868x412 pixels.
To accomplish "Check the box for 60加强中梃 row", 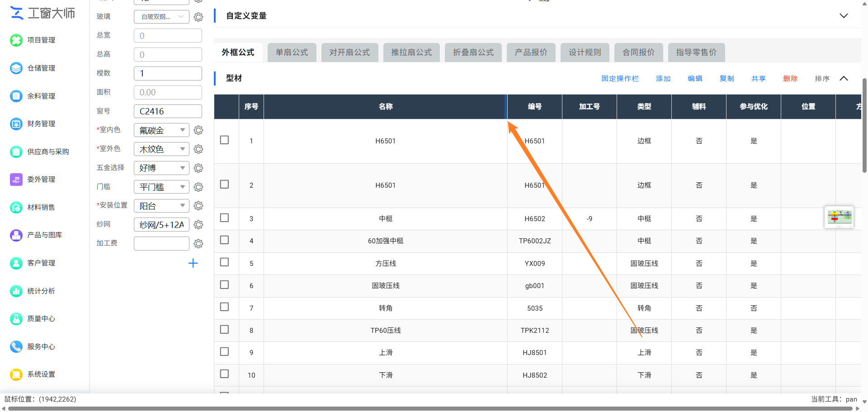I will (x=224, y=240).
